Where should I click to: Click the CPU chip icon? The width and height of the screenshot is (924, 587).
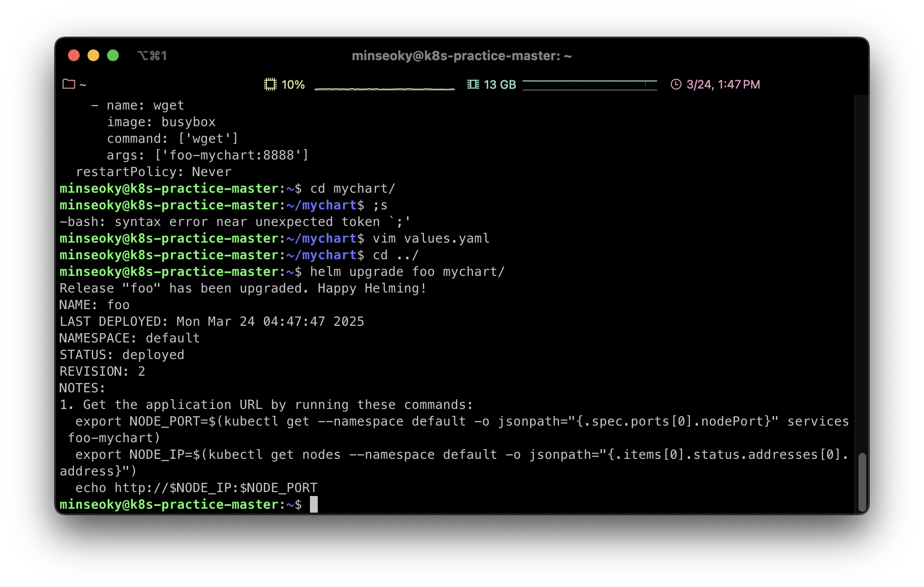pyautogui.click(x=270, y=84)
